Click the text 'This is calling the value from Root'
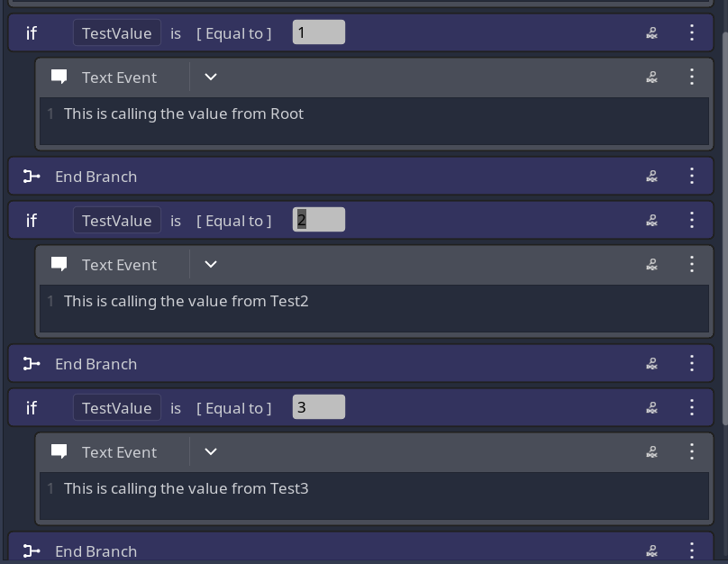Screen dimensions: 728x564 (x=184, y=114)
